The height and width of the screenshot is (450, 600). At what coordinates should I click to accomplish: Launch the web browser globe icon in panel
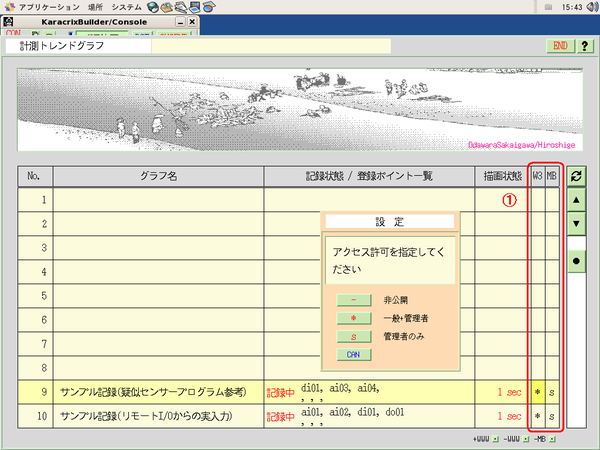(x=153, y=7)
